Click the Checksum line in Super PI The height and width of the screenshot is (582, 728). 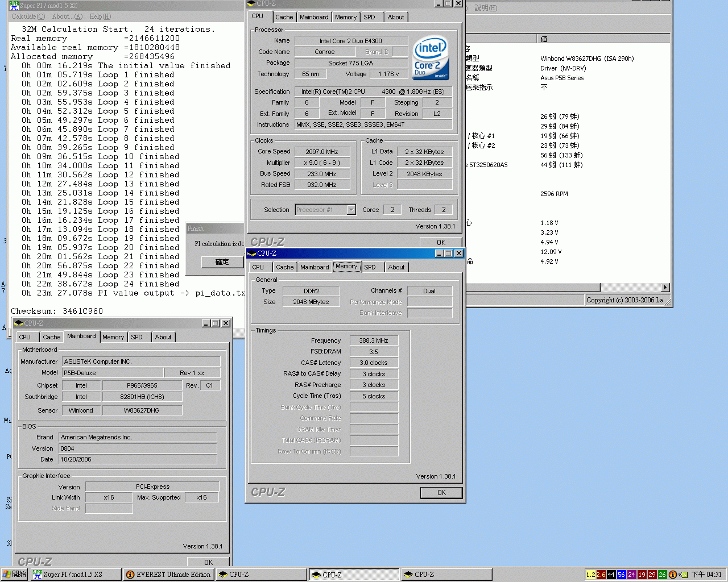[57, 311]
